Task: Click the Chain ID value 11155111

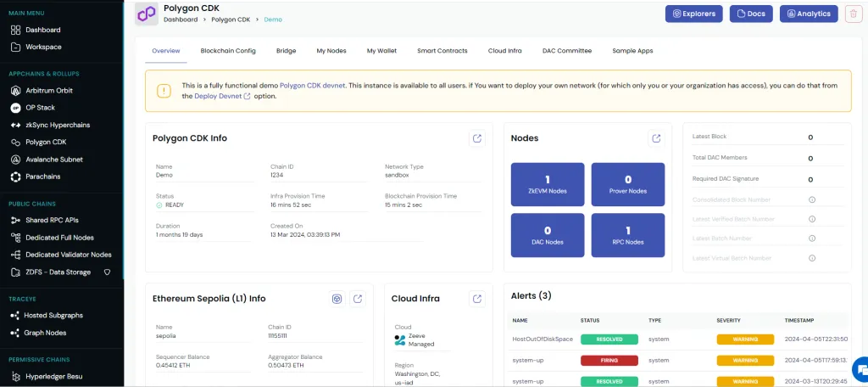Action: tap(278, 336)
